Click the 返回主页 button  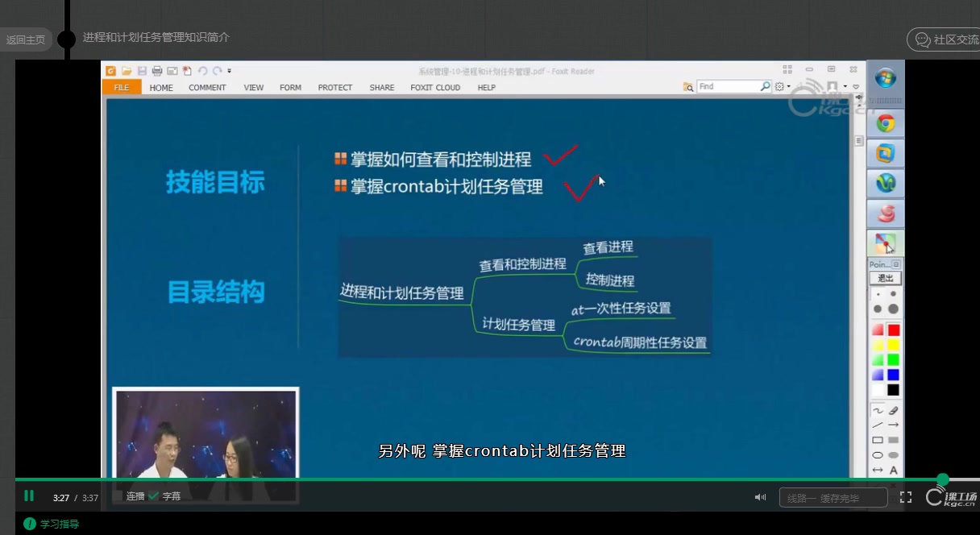coord(26,39)
